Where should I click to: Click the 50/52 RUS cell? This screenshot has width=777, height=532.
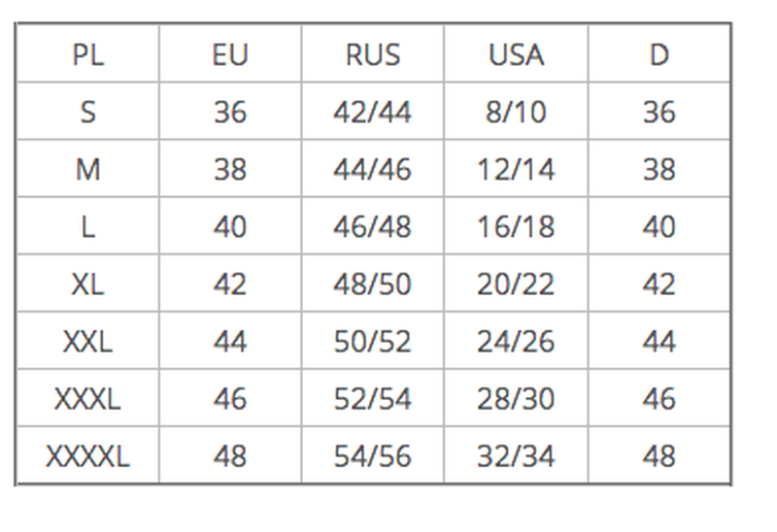(373, 341)
